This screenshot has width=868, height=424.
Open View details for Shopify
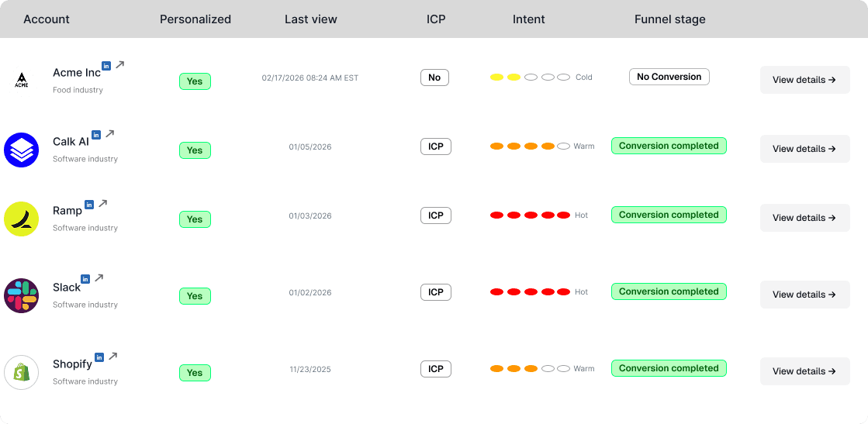(804, 371)
